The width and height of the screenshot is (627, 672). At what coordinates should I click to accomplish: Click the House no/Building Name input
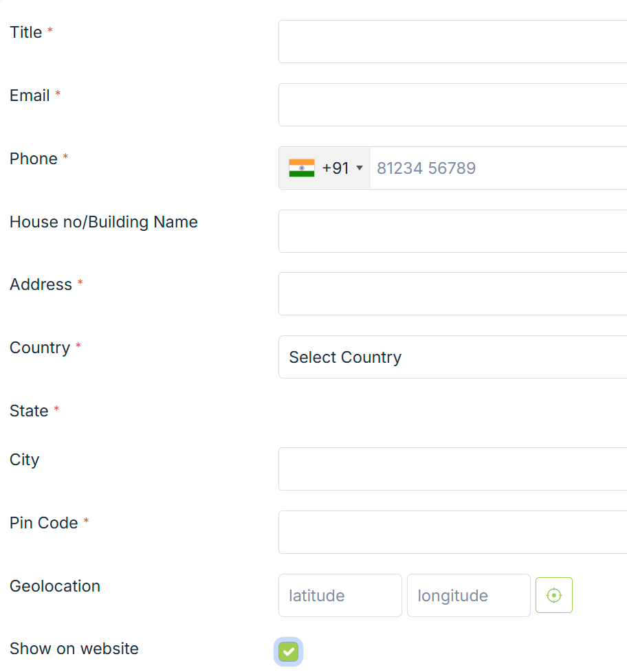[452, 232]
